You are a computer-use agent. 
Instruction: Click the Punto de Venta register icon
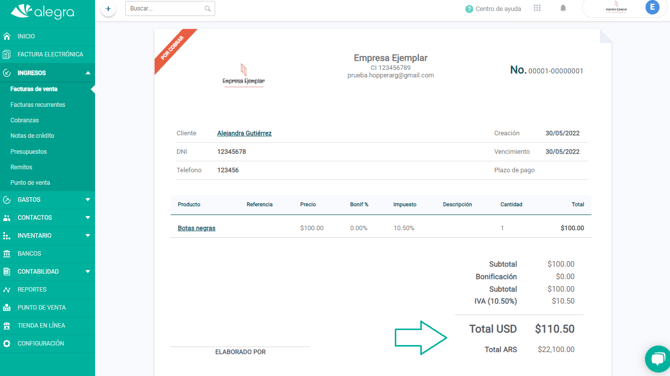6,308
